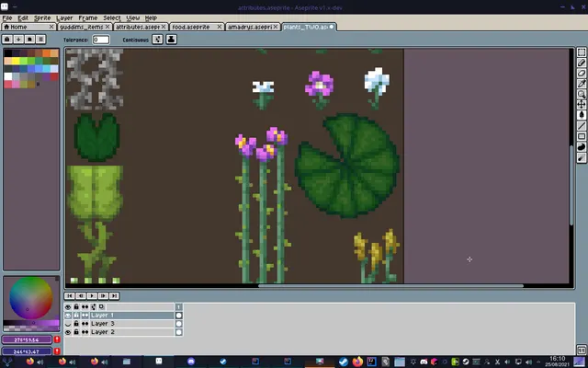Switch to the attributes.aseprite tab
The height and width of the screenshot is (368, 588).
click(x=141, y=27)
